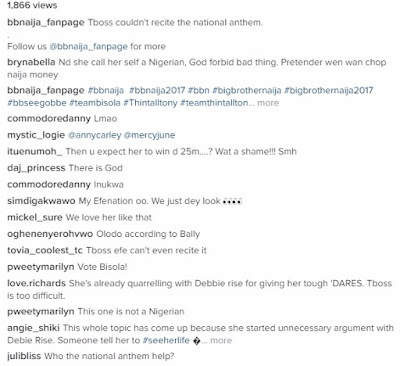Open julibliss profile
This screenshot has height=366, width=400.
[24, 356]
